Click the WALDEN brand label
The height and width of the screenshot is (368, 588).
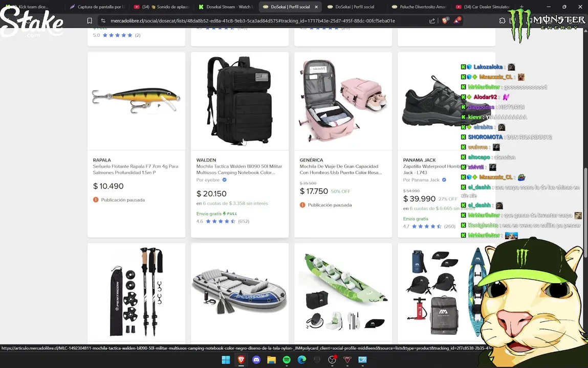206,160
